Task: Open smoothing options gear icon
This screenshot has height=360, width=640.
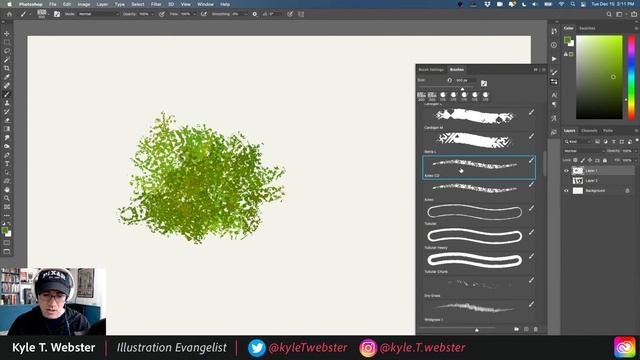Action: 255,14
